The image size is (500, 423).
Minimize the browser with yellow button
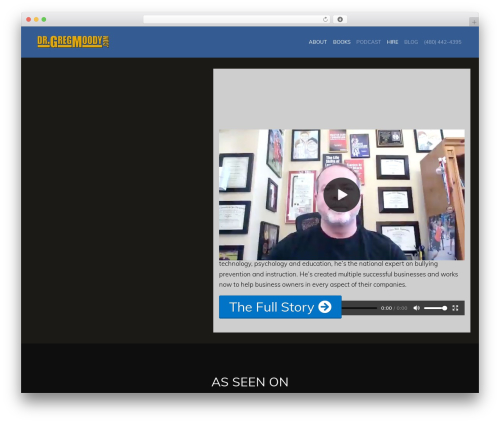pyautogui.click(x=36, y=19)
